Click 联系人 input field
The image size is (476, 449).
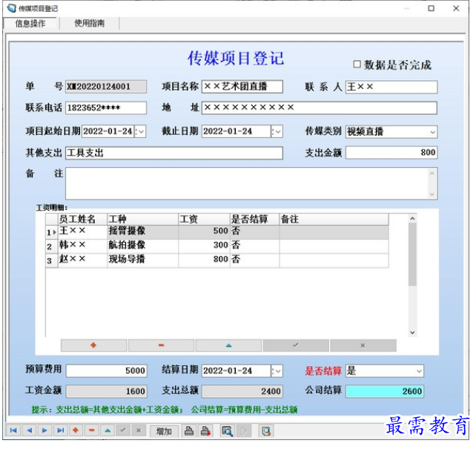click(x=391, y=87)
